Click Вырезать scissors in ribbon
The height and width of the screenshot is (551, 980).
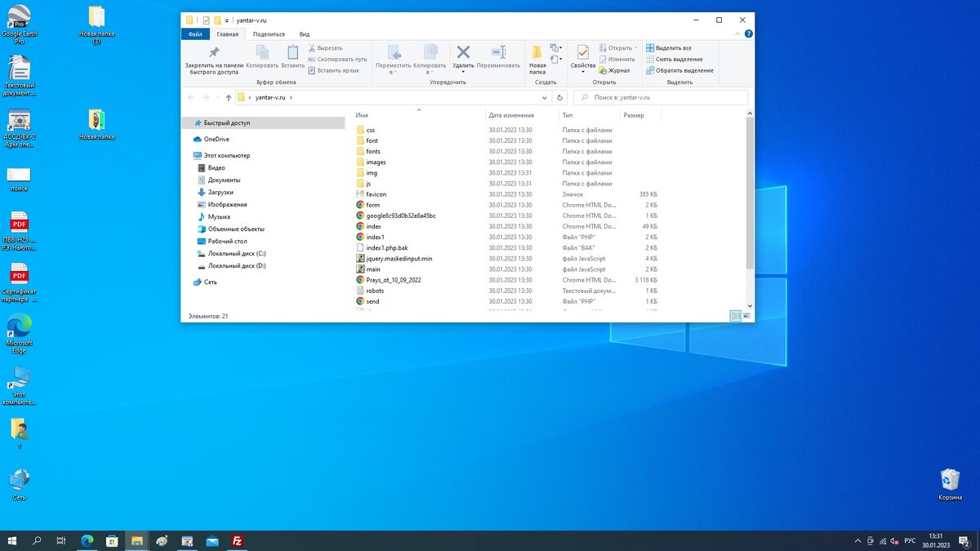[325, 48]
